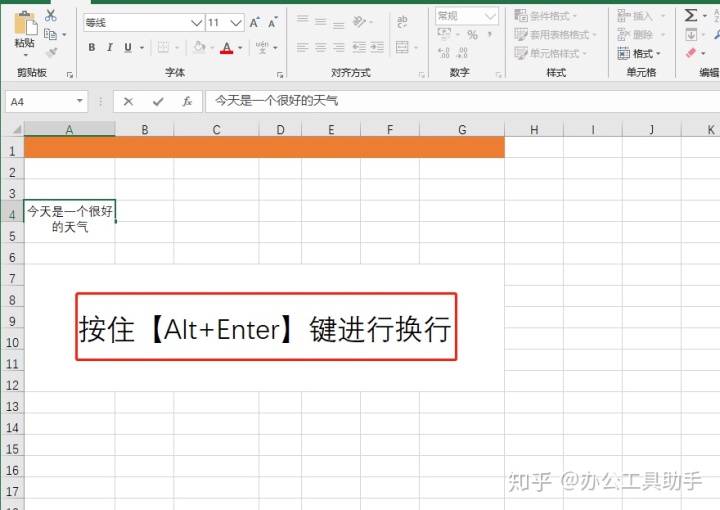Open the font name dropdown 等线
Screen dimensions: 720x510
point(197,22)
